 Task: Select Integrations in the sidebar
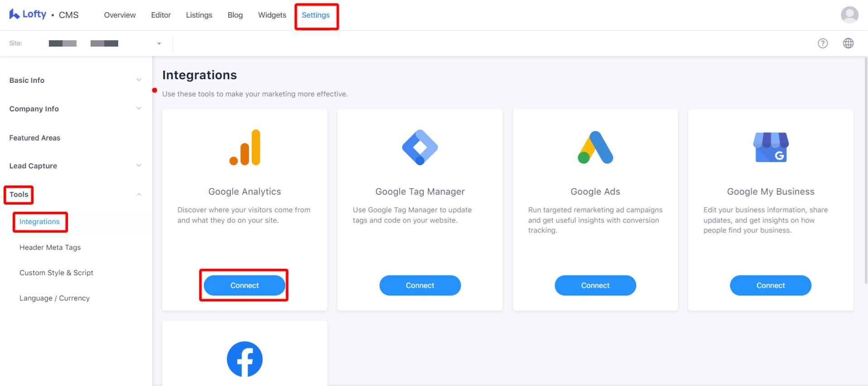click(39, 222)
